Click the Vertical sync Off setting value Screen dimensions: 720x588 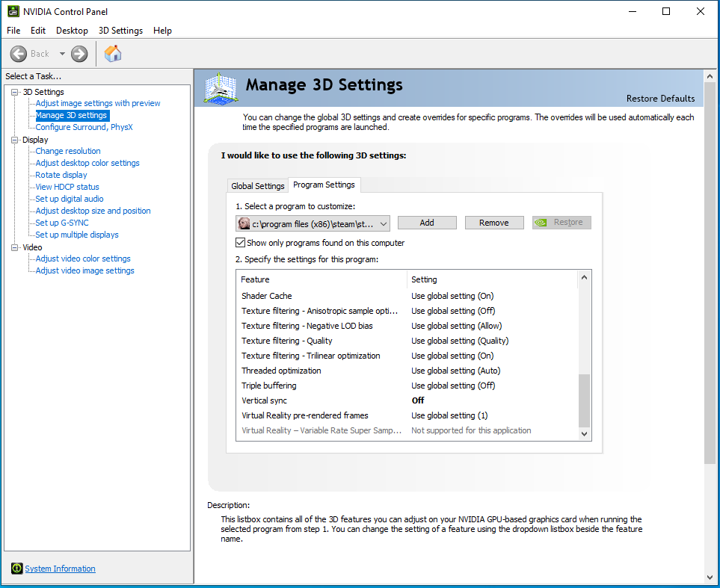418,400
